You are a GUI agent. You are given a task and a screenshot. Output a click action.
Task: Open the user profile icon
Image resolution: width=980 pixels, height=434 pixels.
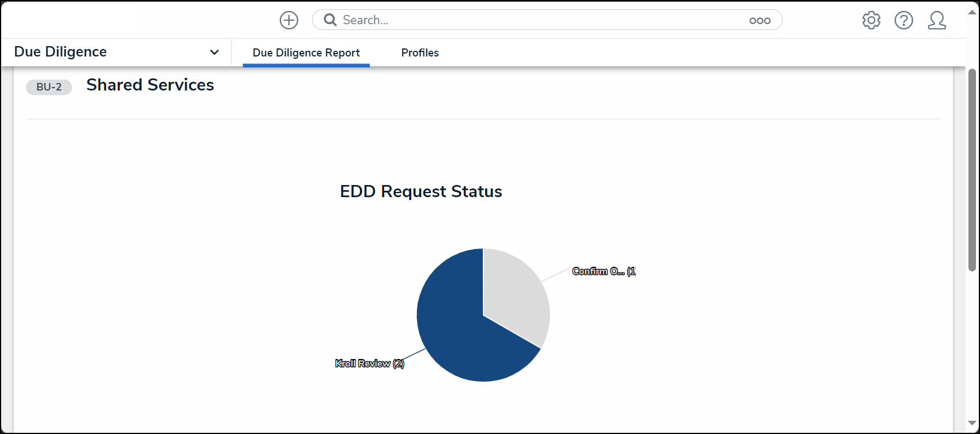coord(937,20)
